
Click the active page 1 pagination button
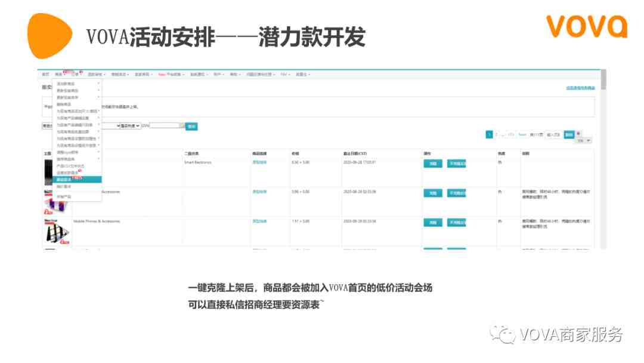[x=489, y=134]
